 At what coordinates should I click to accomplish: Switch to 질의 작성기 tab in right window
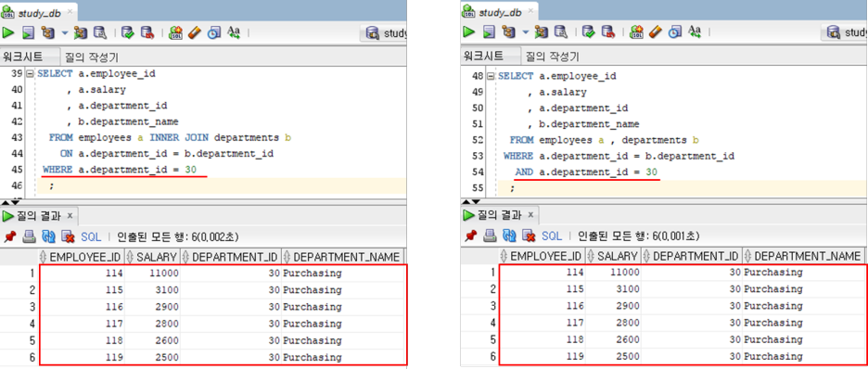(553, 57)
